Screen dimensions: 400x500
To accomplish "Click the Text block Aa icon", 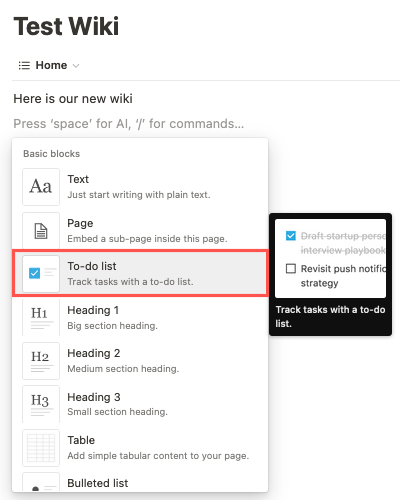I will (41, 187).
